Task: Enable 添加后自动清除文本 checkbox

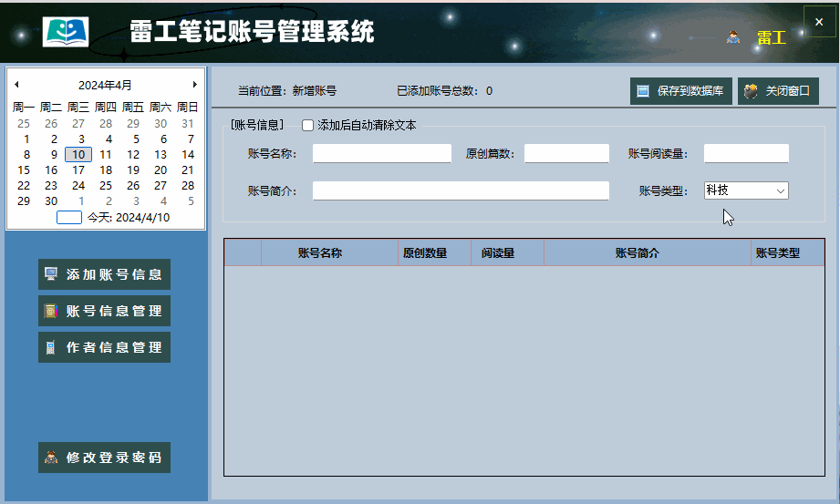Action: click(x=307, y=126)
